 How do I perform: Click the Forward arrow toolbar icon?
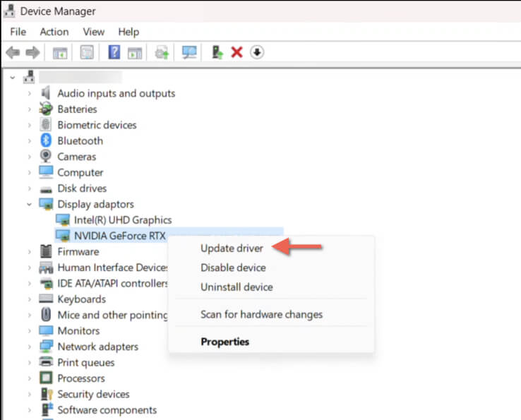pos(32,52)
